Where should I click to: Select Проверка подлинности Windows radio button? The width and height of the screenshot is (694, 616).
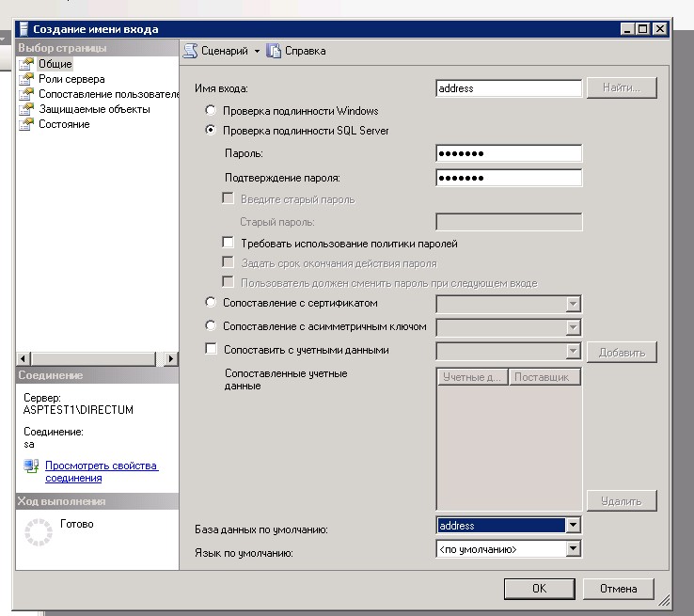[x=211, y=110]
